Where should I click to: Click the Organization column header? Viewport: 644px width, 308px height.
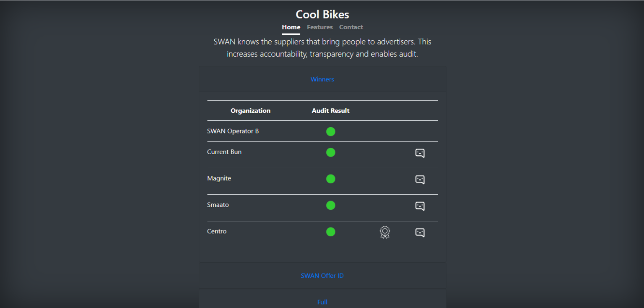point(250,111)
